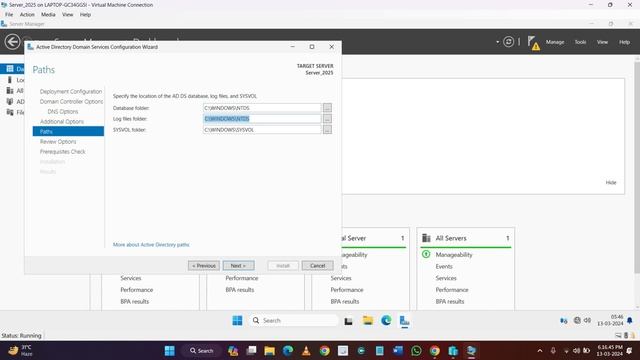The width and height of the screenshot is (640, 360).
Task: Refresh Server Manager with the circular arrows icon
Action: pyautogui.click(x=508, y=42)
